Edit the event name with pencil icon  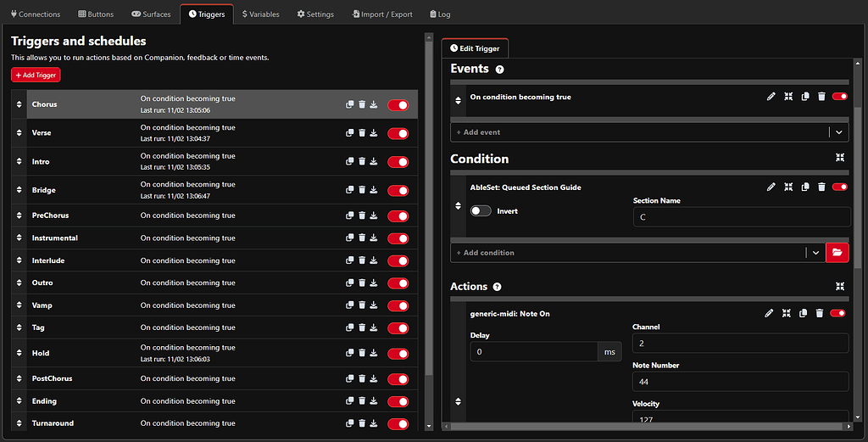[x=771, y=97]
